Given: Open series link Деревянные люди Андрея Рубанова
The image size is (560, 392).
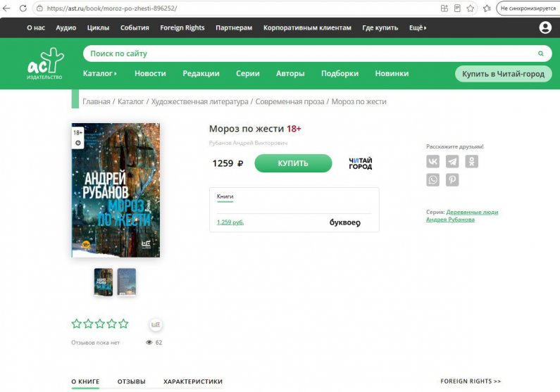Looking at the screenshot, I should point(462,215).
